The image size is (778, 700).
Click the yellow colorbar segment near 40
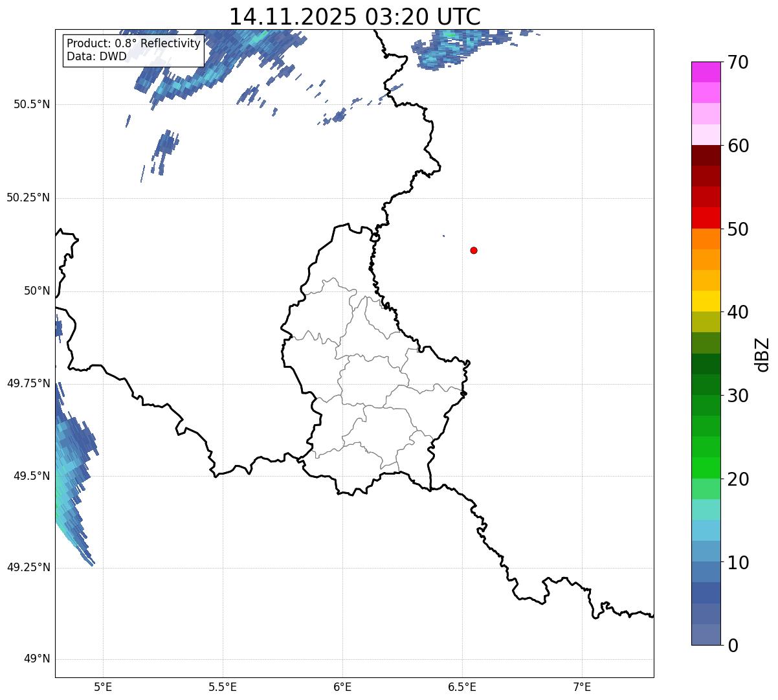point(706,301)
